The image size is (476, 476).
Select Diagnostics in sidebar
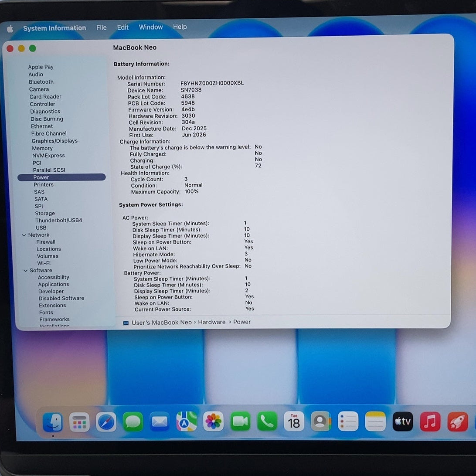45,112
